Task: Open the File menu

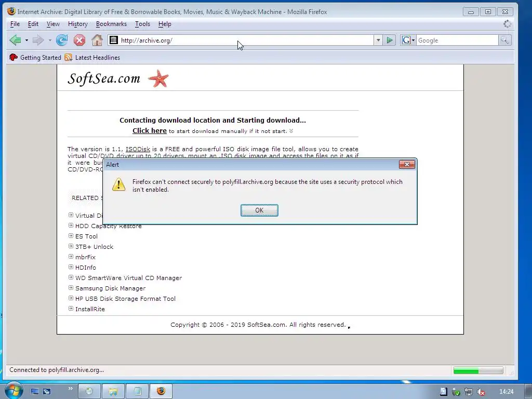Action: click(15, 24)
